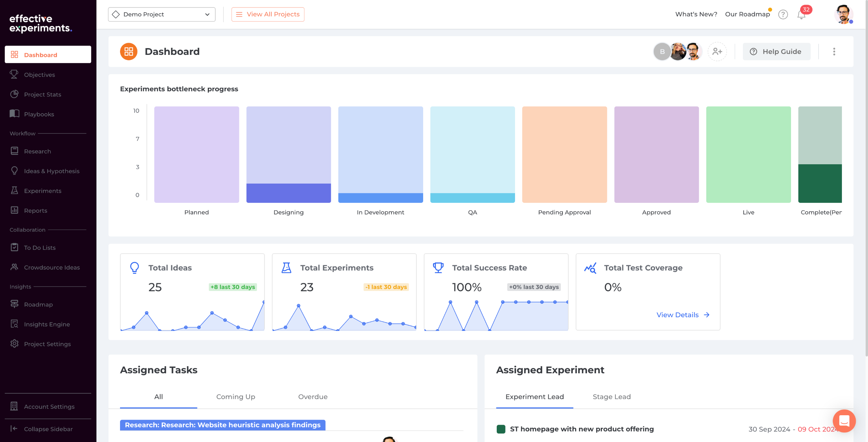This screenshot has width=868, height=442.
Task: Click the notification bell icon
Action: pyautogui.click(x=801, y=15)
